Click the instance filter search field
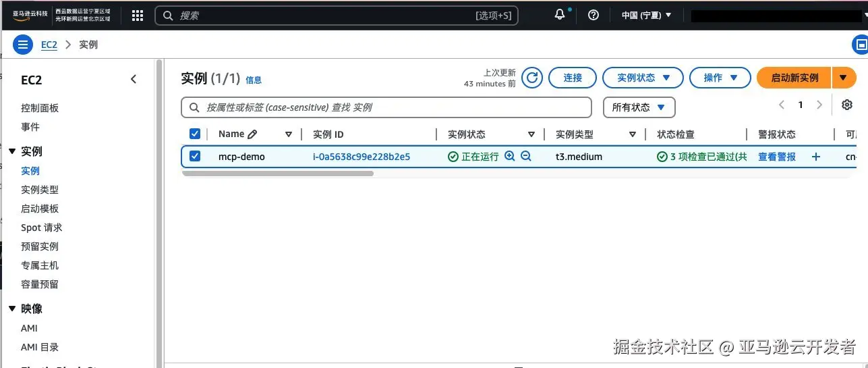 coord(386,107)
